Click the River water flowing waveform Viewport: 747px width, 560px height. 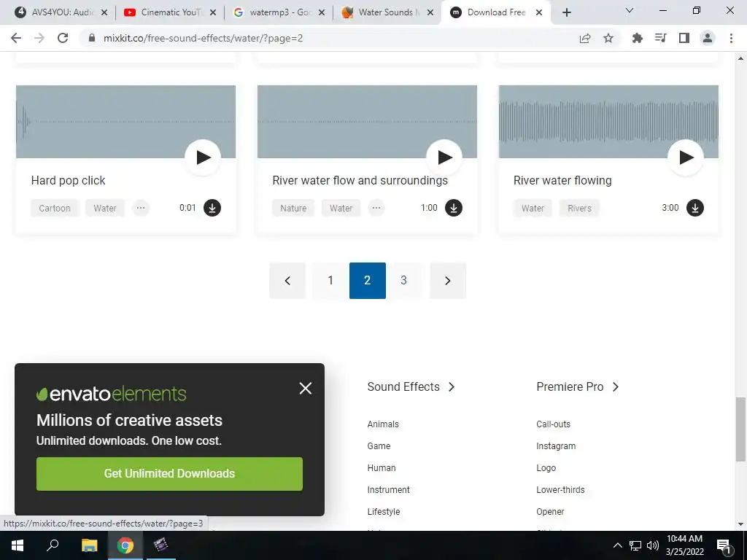tap(608, 122)
